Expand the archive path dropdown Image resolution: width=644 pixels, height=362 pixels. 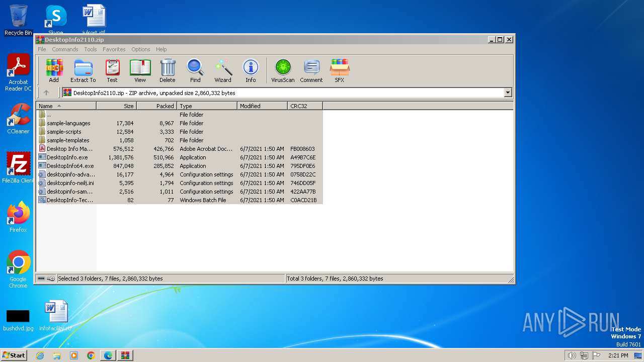(x=508, y=93)
